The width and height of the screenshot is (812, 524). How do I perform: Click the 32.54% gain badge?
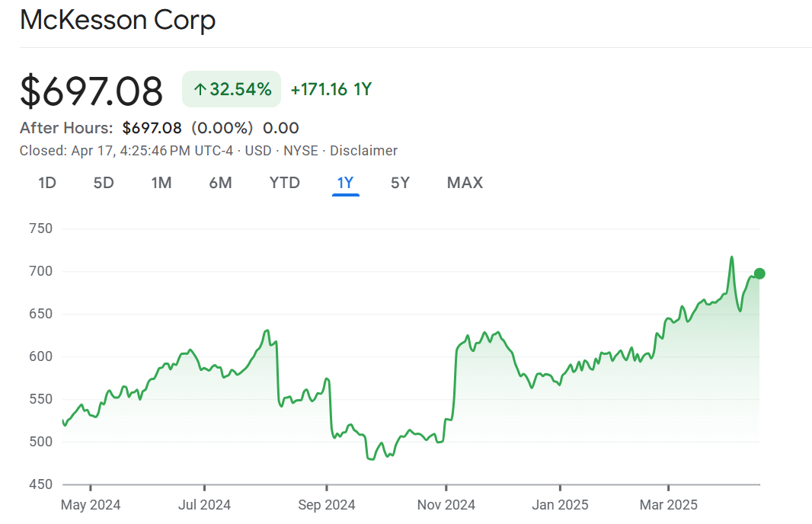pos(232,90)
